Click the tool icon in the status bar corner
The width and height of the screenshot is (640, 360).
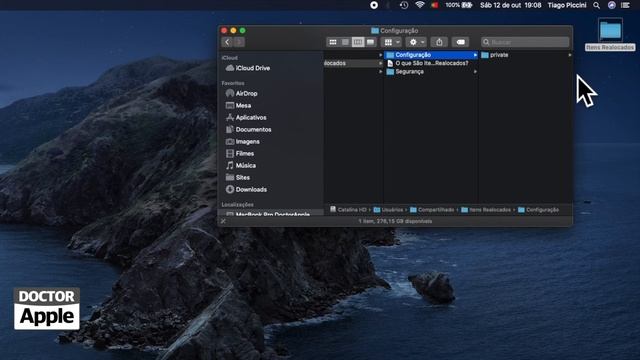223,221
